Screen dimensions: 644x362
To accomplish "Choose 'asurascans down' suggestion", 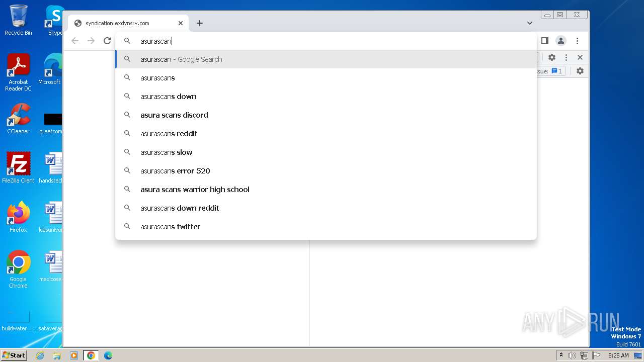I will click(x=326, y=97).
